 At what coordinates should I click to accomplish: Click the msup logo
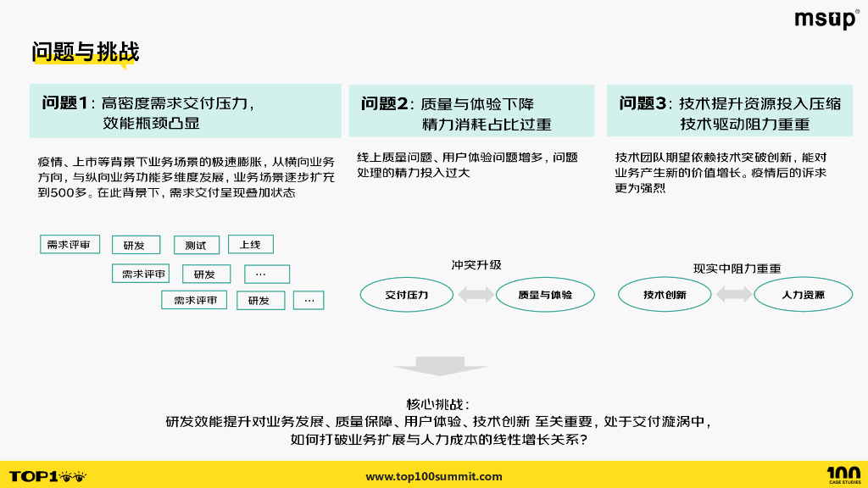click(x=826, y=18)
